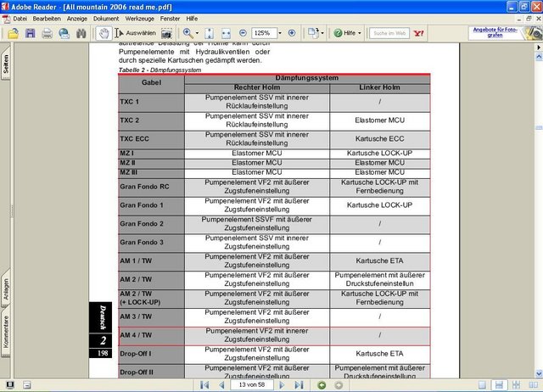Click the 'Linker Holm' column header

pos(379,87)
